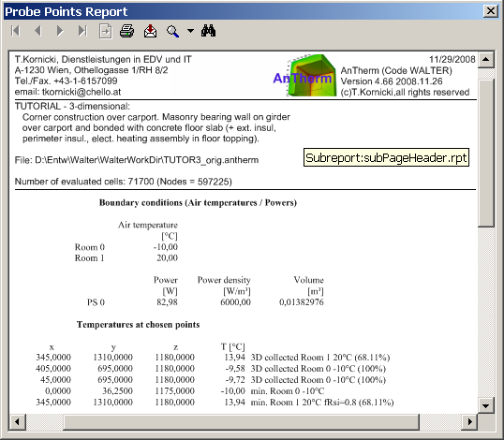Click the AnTherm logo image
The image size is (504, 440).
304,76
